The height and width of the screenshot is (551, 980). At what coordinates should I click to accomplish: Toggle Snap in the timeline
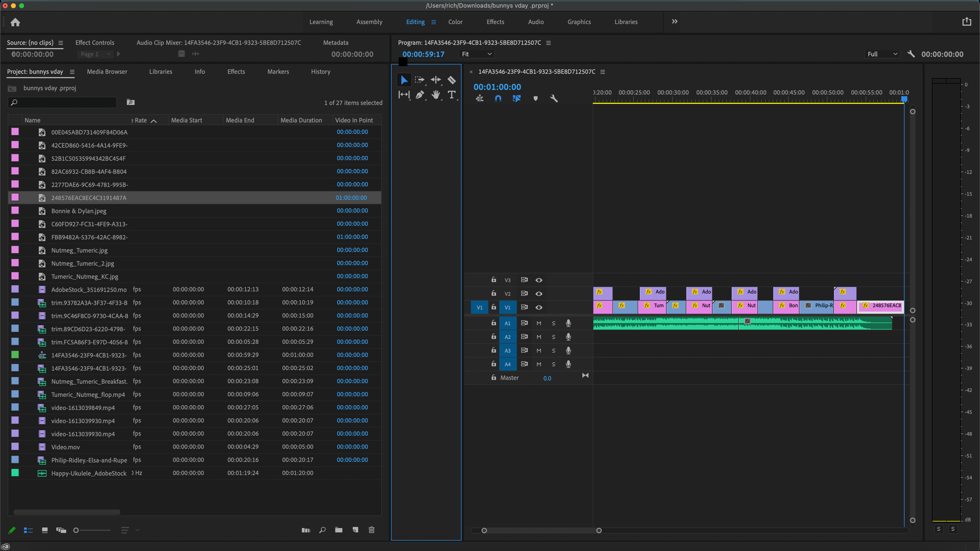(x=498, y=98)
